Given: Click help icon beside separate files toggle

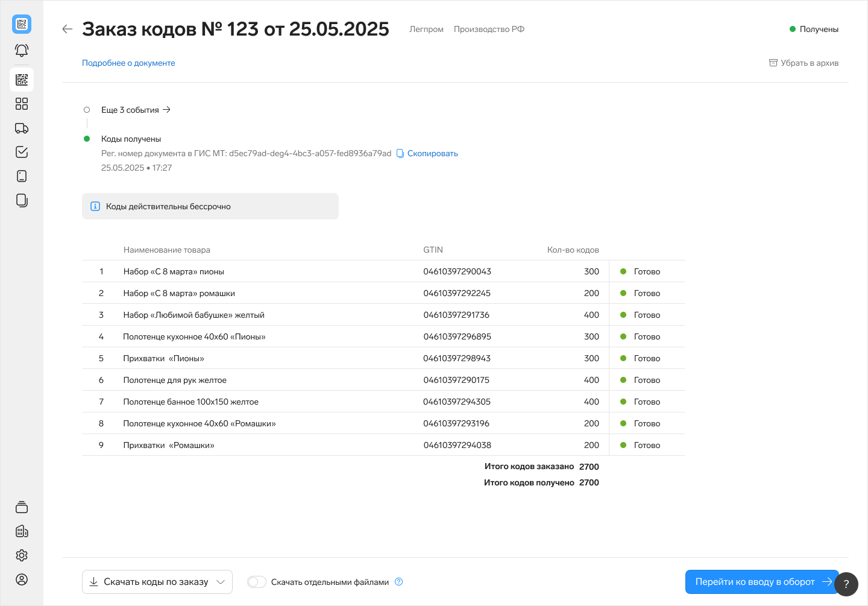Looking at the screenshot, I should coord(398,582).
